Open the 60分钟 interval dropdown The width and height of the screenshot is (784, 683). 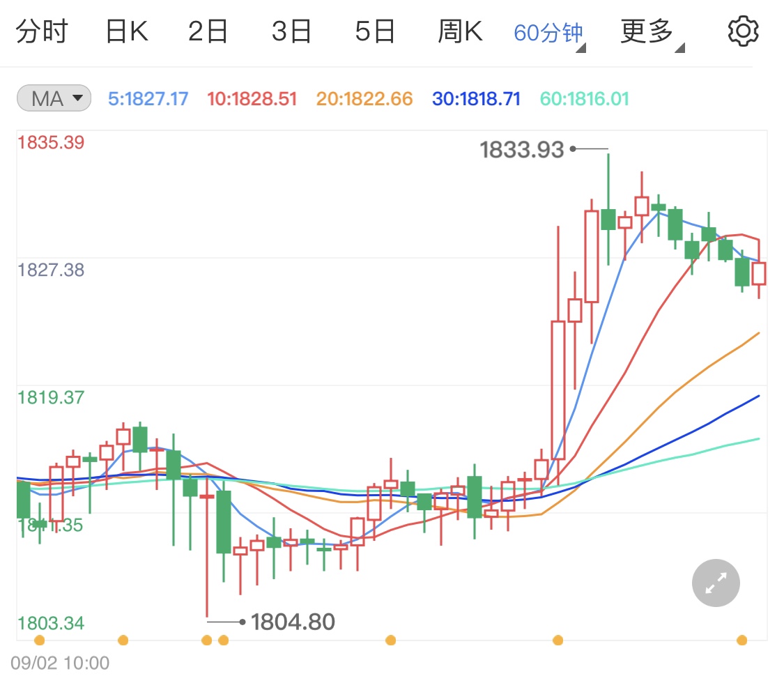549,33
